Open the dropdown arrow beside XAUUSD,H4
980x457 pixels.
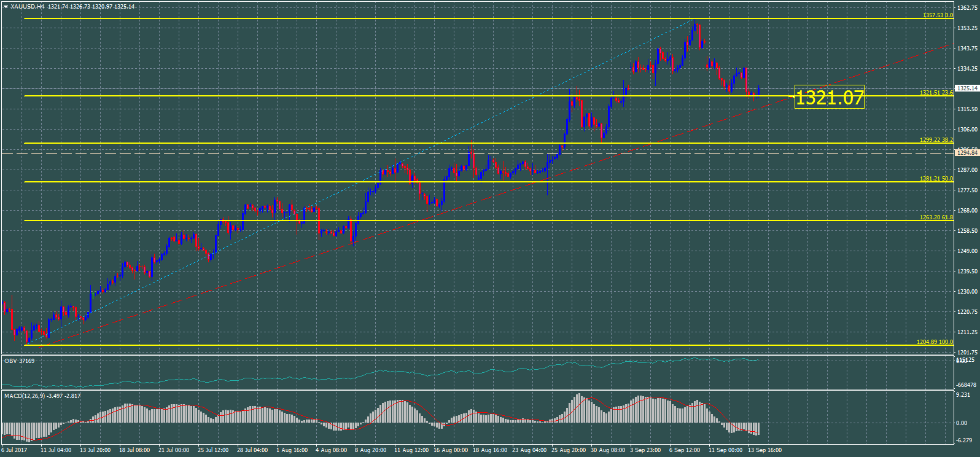pos(6,7)
